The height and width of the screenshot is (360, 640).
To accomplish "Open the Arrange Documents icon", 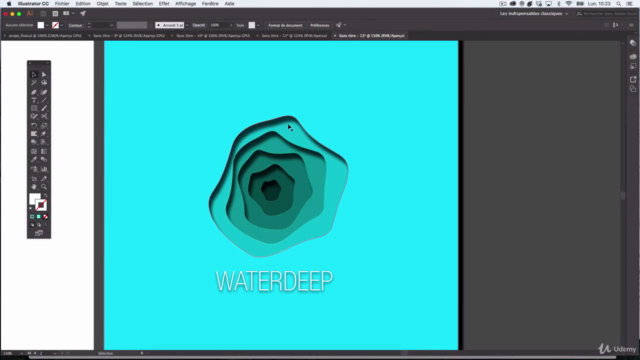I will 67,13.
